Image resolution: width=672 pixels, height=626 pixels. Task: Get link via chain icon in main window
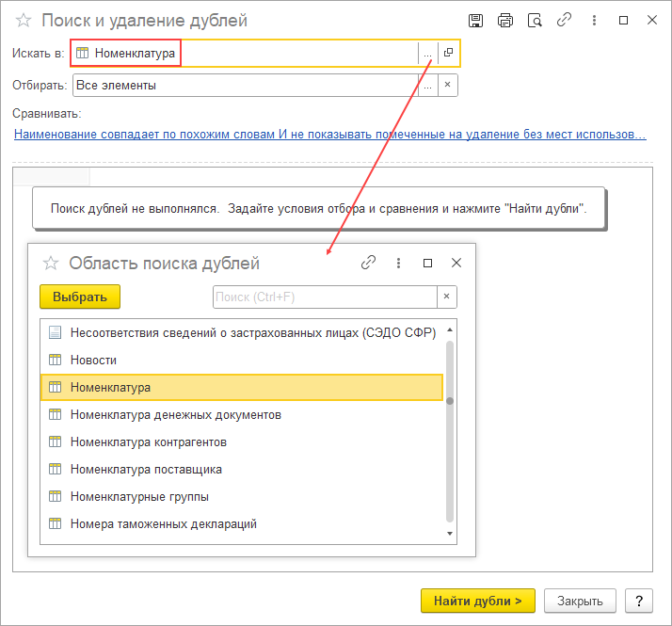(x=564, y=20)
